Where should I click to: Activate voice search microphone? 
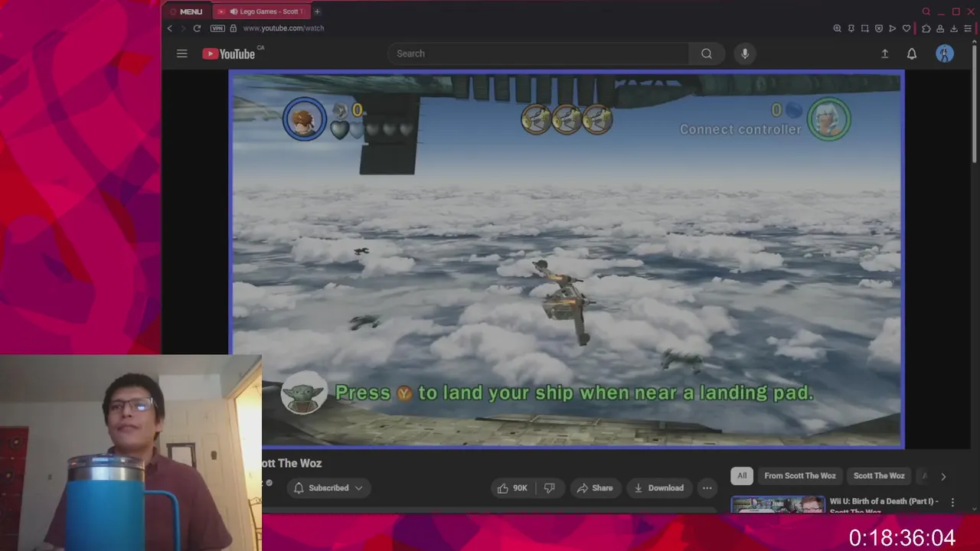coord(745,54)
